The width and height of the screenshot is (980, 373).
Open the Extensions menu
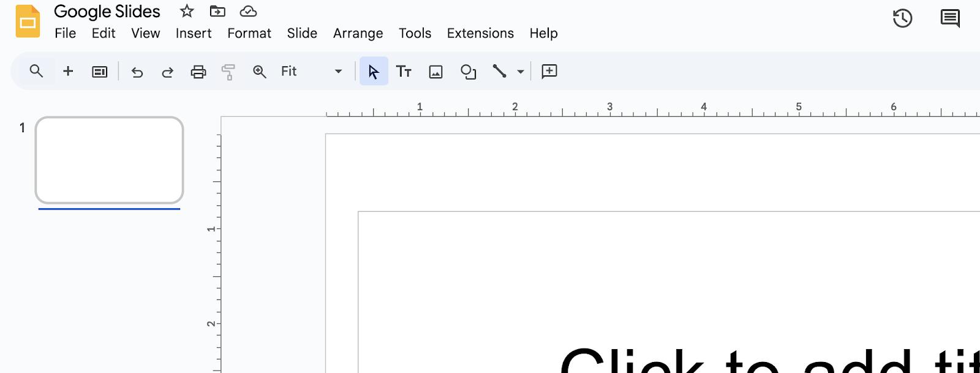pyautogui.click(x=480, y=33)
